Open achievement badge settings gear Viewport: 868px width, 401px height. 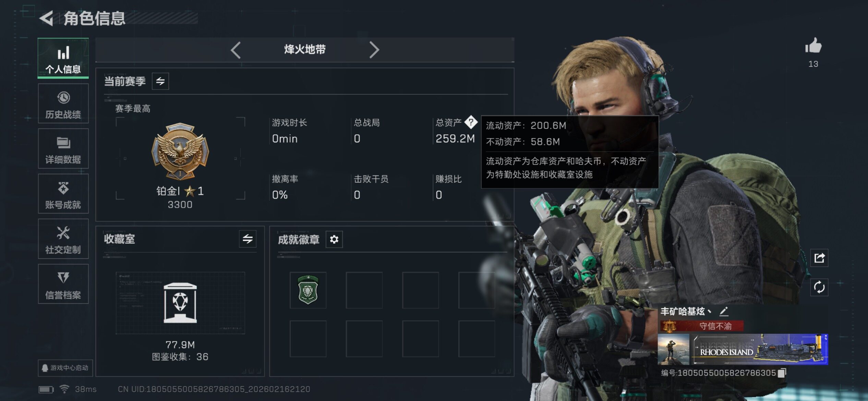pyautogui.click(x=334, y=239)
